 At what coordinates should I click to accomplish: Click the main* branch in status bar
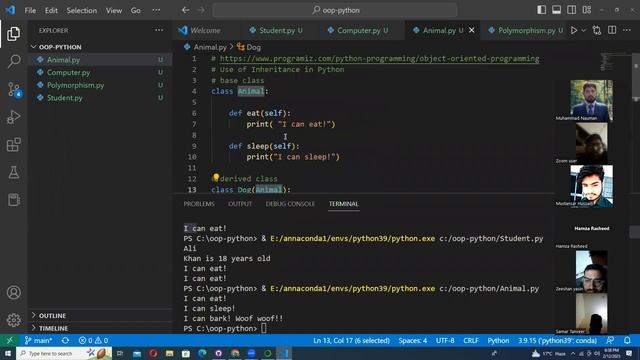[38, 340]
